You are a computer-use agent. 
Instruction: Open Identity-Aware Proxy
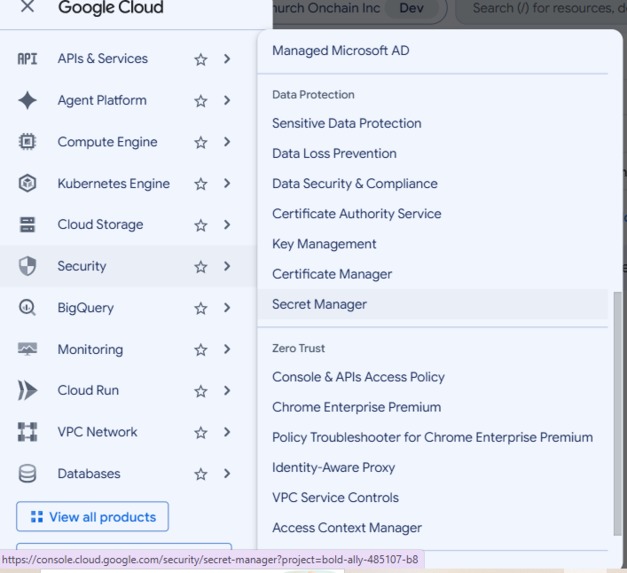click(x=333, y=467)
